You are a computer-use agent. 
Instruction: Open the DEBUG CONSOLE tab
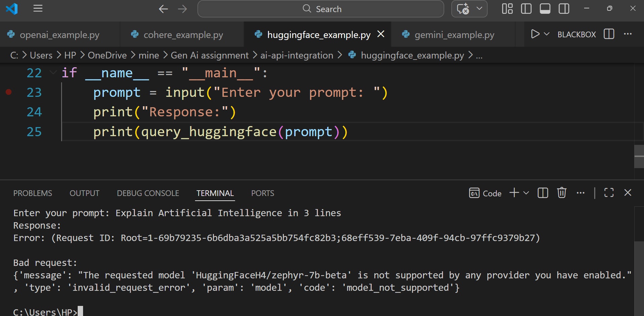[148, 193]
